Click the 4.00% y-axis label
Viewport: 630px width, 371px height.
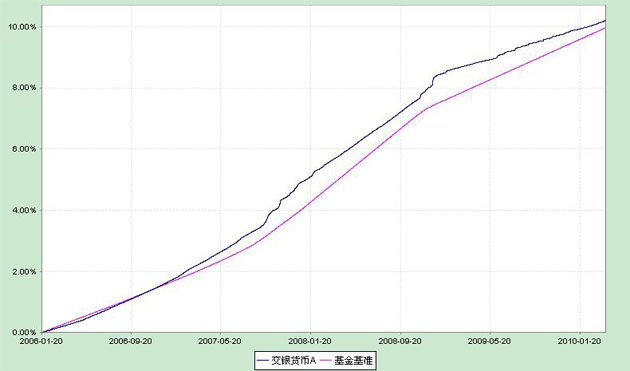click(24, 210)
